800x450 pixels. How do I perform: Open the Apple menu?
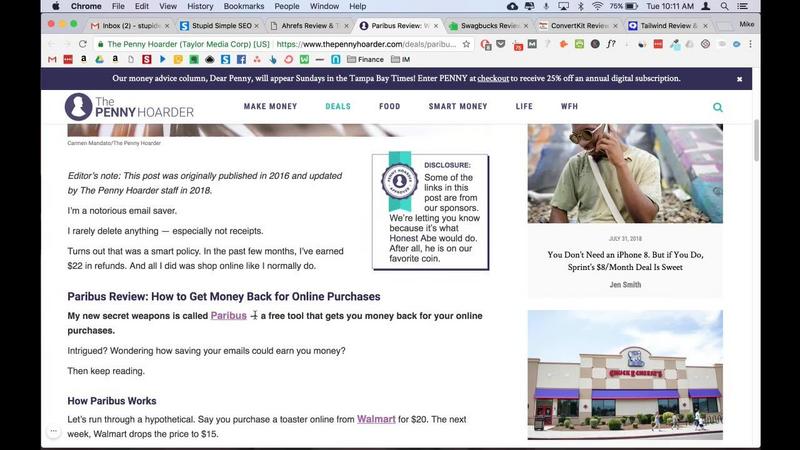(x=56, y=6)
